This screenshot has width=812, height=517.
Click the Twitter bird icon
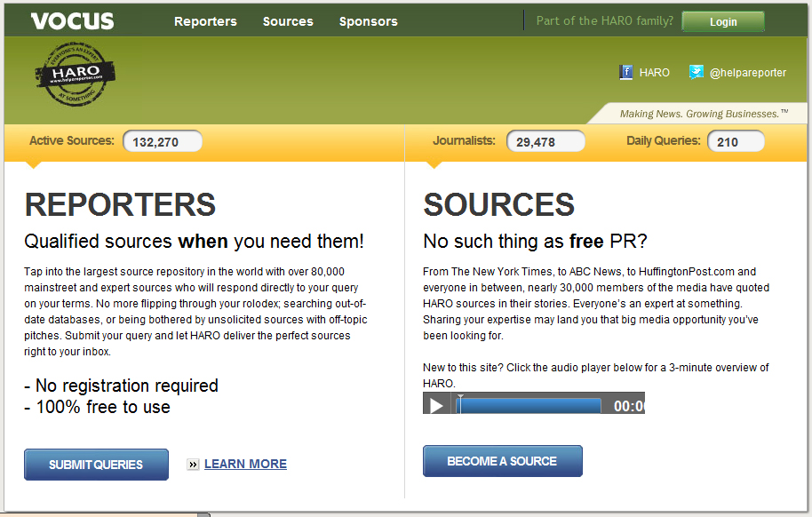pos(697,72)
